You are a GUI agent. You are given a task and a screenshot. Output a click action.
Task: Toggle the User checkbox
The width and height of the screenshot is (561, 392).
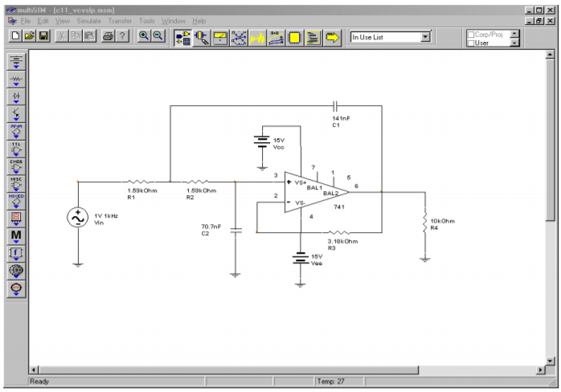pos(471,43)
